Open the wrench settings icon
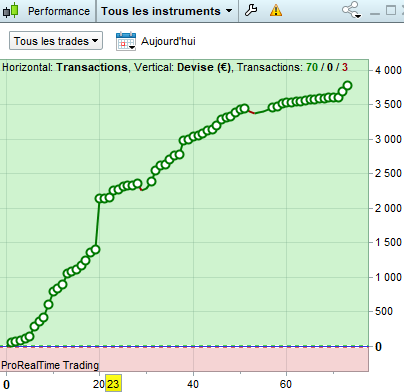The image size is (404, 392). tap(251, 11)
